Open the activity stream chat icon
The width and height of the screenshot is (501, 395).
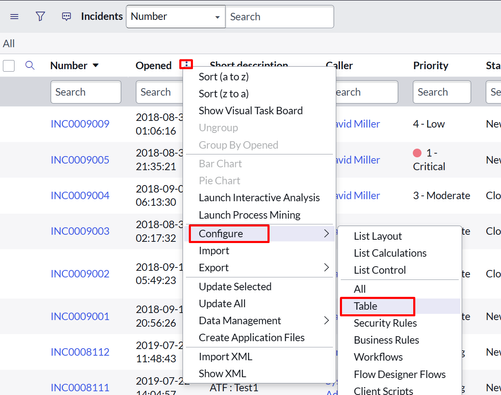click(x=66, y=16)
